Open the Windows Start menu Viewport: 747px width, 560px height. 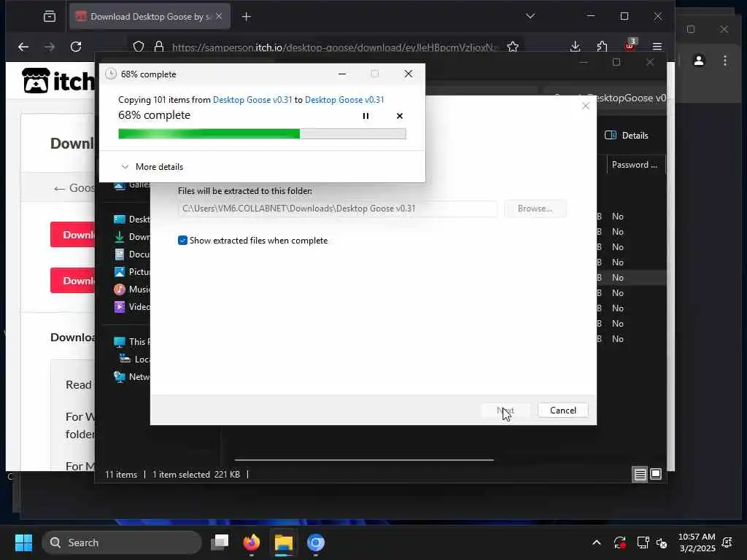point(23,542)
